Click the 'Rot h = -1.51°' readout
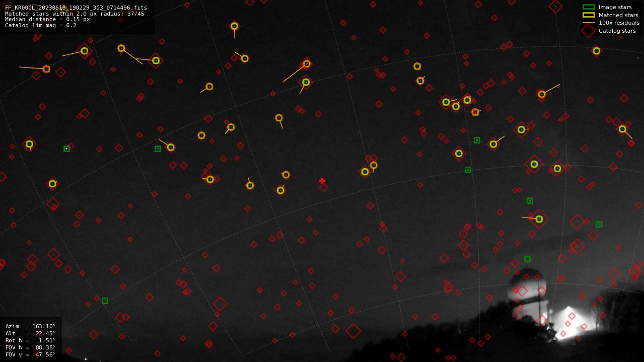644x362 pixels. coord(30,340)
